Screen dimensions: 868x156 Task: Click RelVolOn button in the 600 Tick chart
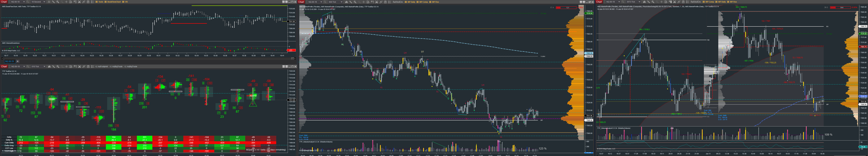(398, 2)
